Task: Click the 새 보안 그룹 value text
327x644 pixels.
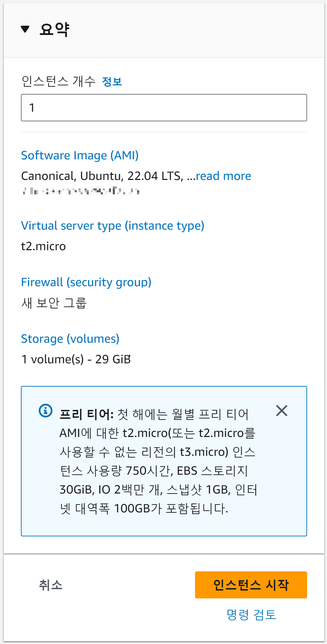Action: pos(54,303)
